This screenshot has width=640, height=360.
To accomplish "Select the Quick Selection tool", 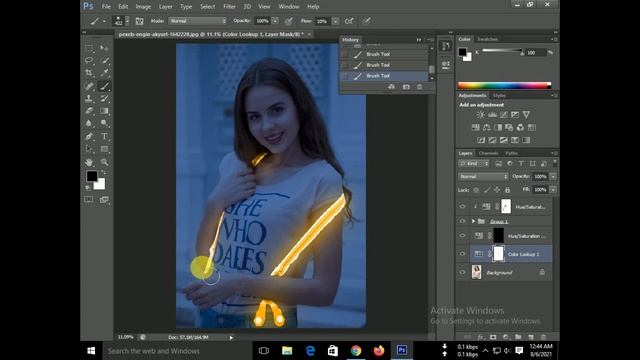I will click(x=104, y=60).
